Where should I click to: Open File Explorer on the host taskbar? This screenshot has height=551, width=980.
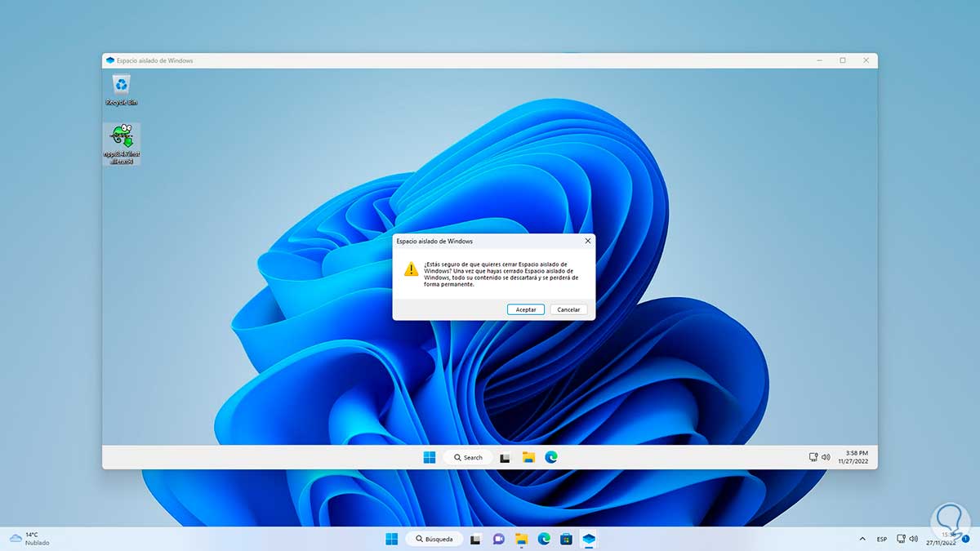click(521, 539)
